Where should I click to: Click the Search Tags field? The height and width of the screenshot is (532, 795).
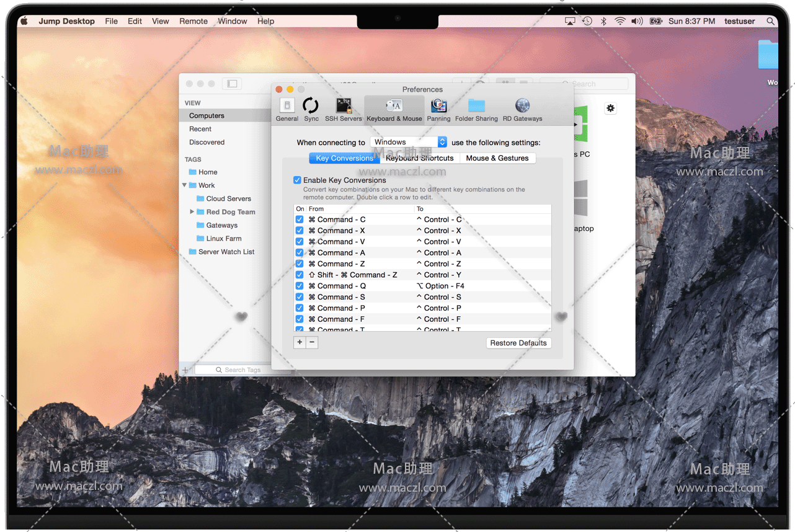[242, 370]
